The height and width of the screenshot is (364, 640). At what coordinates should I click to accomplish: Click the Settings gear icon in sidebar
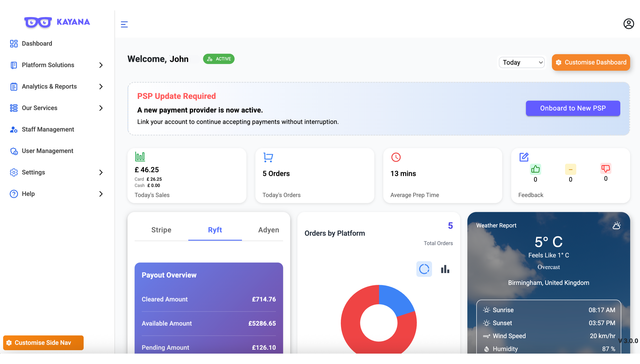(x=14, y=173)
